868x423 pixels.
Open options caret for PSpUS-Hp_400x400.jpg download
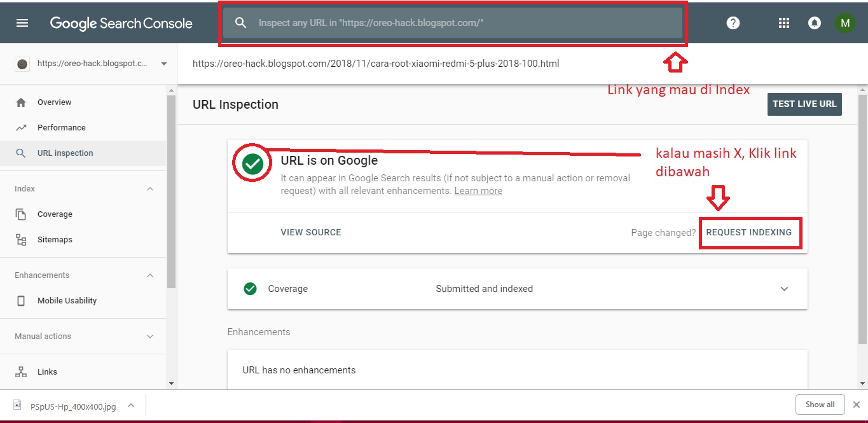pyautogui.click(x=130, y=405)
